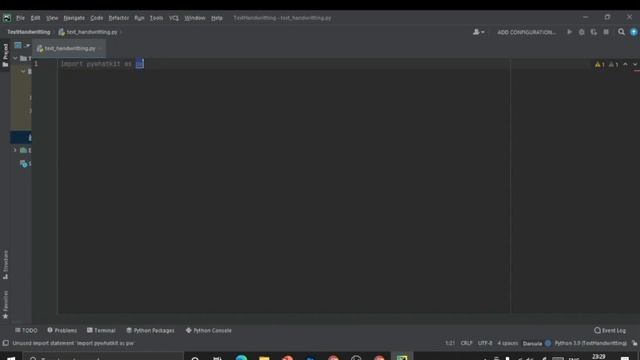Open the Window menu
Image resolution: width=640 pixels, height=360 pixels.
[195, 18]
